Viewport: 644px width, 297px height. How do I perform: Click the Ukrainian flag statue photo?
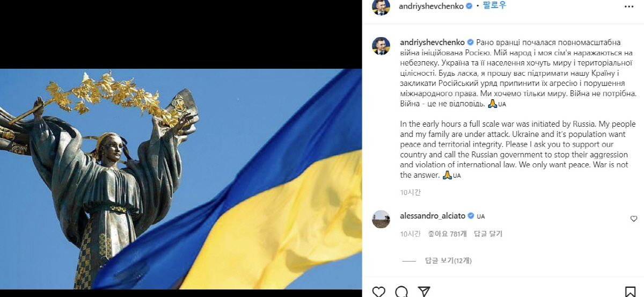(x=181, y=179)
